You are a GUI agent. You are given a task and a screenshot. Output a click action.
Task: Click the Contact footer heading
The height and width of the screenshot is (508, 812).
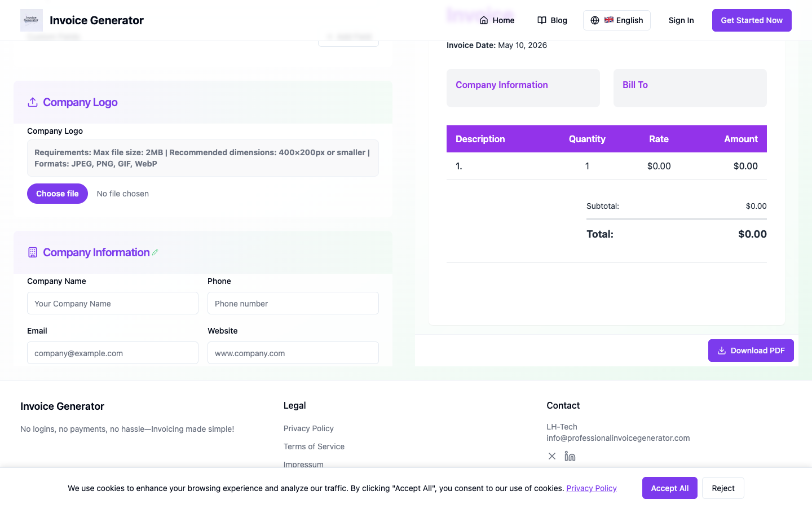563,405
